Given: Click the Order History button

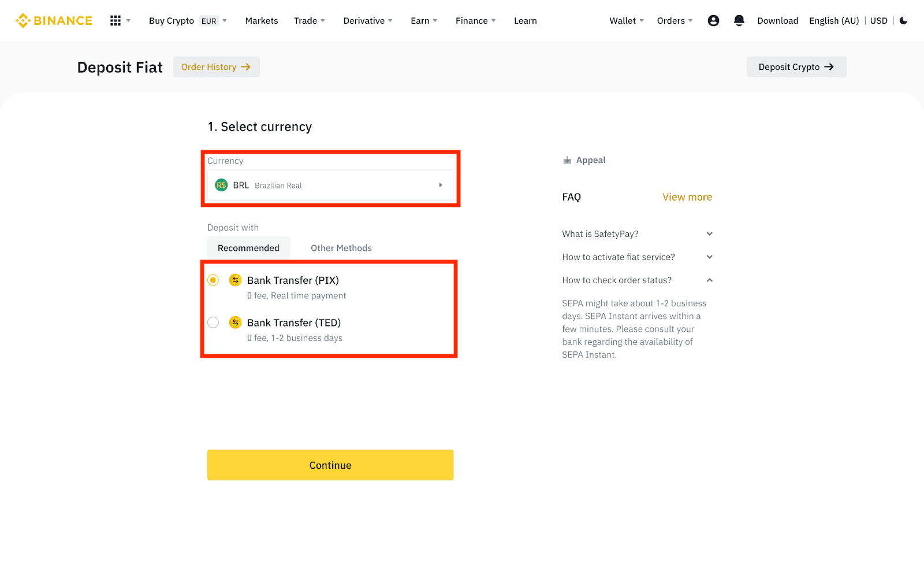Looking at the screenshot, I should [x=216, y=67].
